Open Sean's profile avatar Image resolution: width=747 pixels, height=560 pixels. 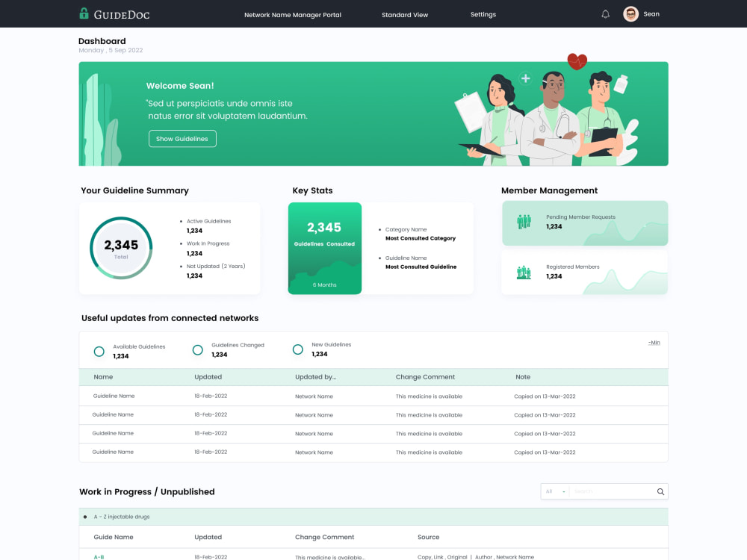click(630, 14)
